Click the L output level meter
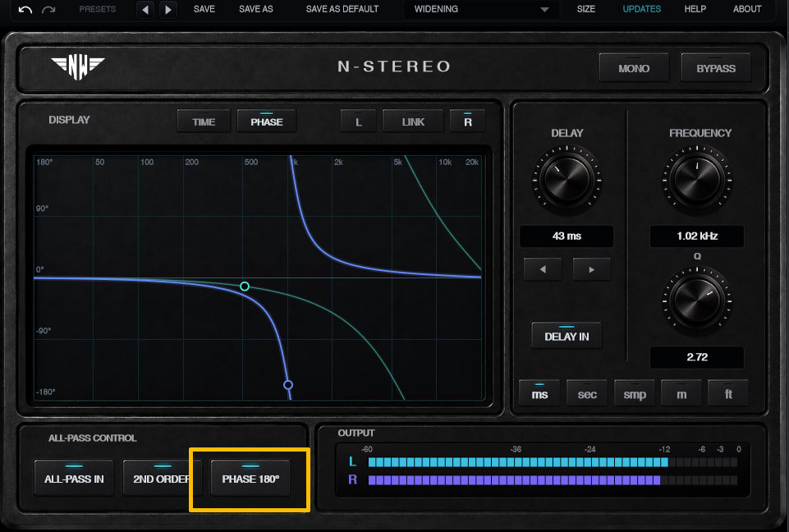Viewport: 789px width, 532px height. coord(553,461)
